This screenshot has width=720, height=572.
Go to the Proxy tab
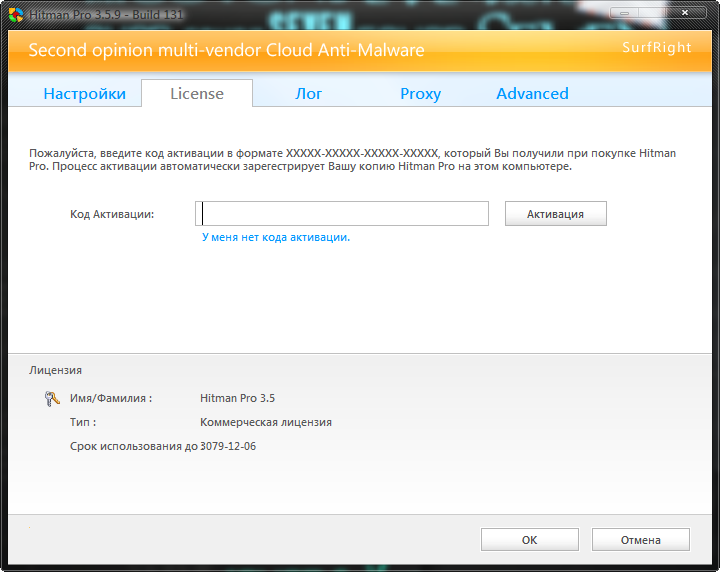pyautogui.click(x=420, y=94)
